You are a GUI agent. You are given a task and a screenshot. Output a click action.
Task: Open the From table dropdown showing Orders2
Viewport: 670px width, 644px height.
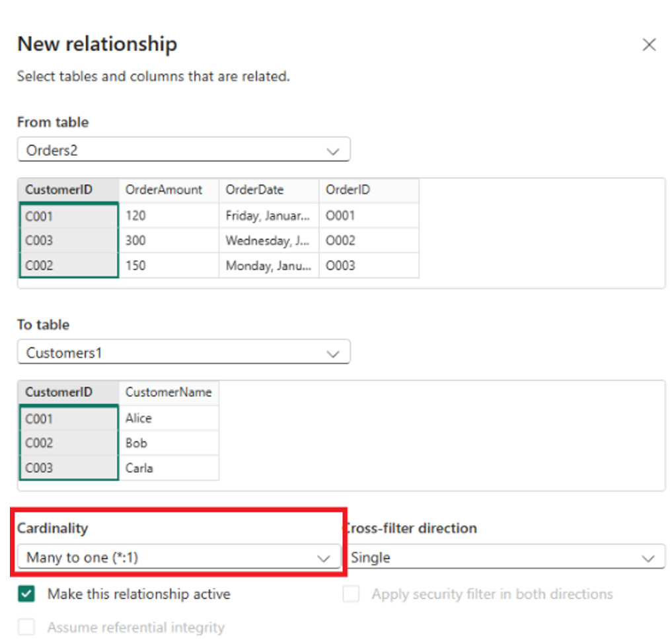point(183,149)
